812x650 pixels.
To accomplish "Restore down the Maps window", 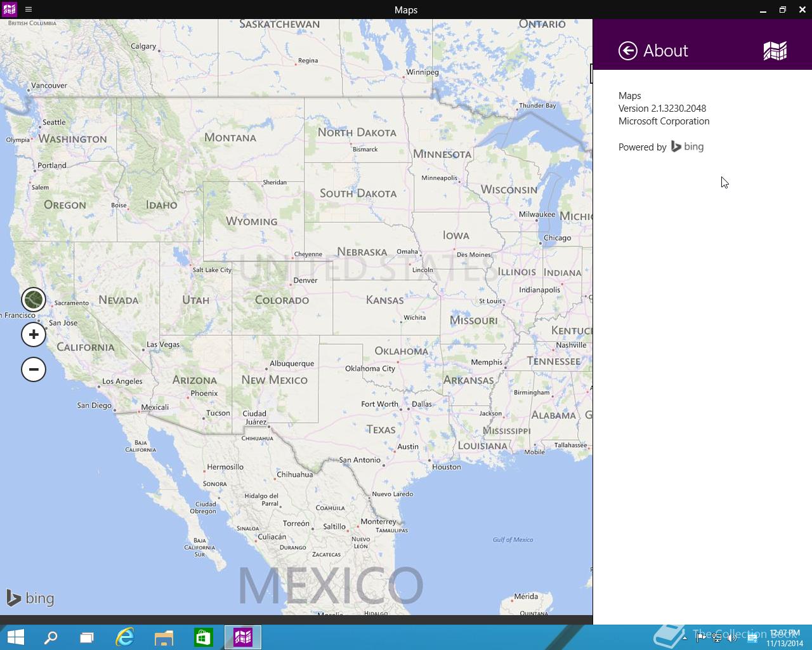I will point(783,10).
